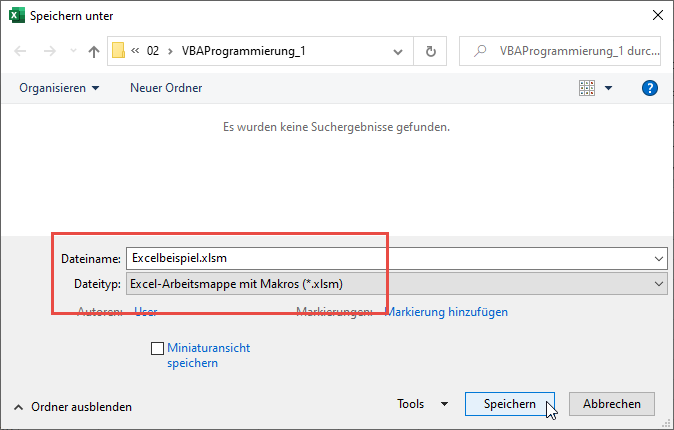Expand the Dateiname dropdown arrow
674x430 pixels.
(657, 258)
